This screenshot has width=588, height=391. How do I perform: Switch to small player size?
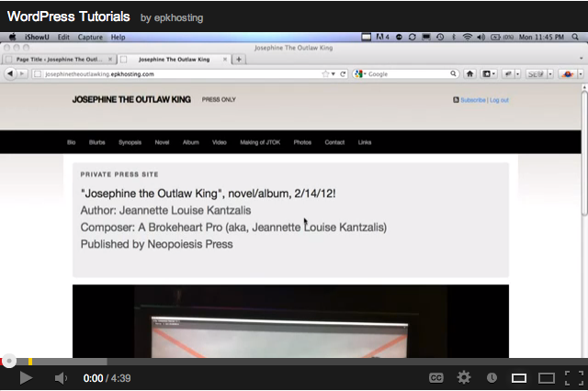(x=518, y=377)
